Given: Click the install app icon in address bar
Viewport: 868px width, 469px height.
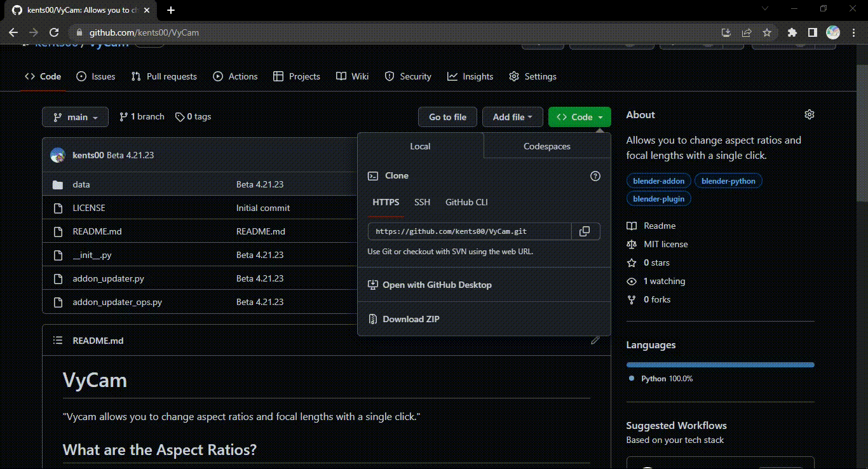Looking at the screenshot, I should point(726,32).
